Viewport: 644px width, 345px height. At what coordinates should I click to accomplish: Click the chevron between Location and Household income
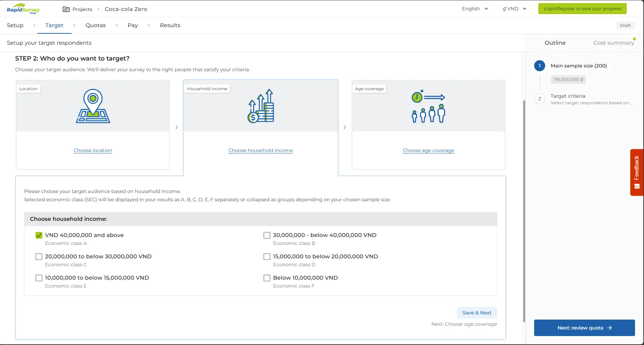point(177,127)
